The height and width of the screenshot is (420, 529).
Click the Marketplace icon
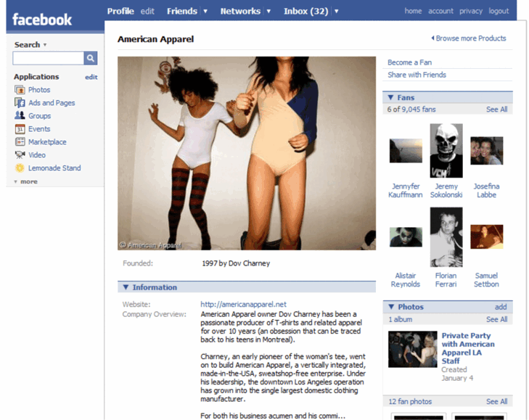tap(20, 141)
